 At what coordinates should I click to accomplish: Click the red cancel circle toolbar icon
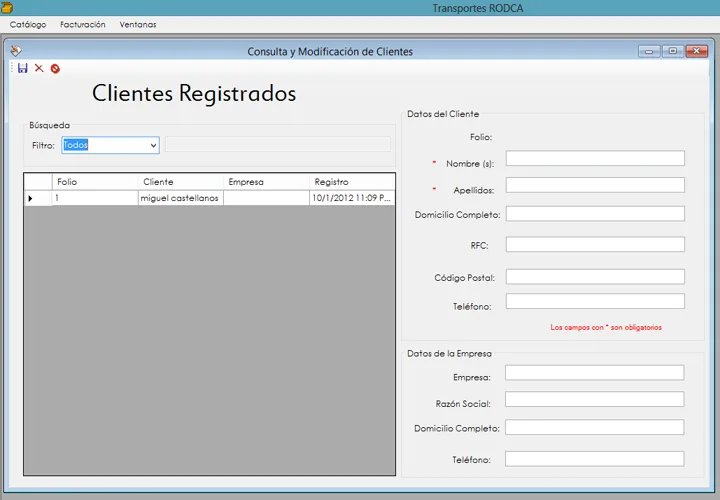click(55, 69)
